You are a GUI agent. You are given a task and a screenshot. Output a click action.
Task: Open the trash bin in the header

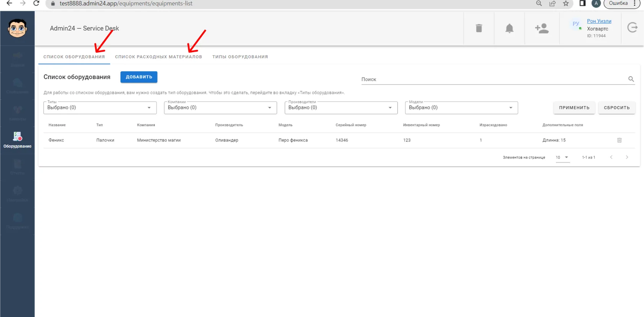[479, 28]
